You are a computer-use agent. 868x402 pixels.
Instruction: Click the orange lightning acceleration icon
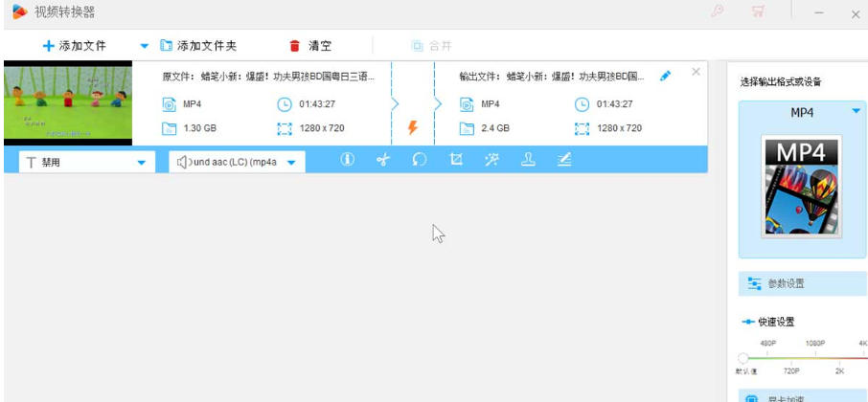point(412,127)
